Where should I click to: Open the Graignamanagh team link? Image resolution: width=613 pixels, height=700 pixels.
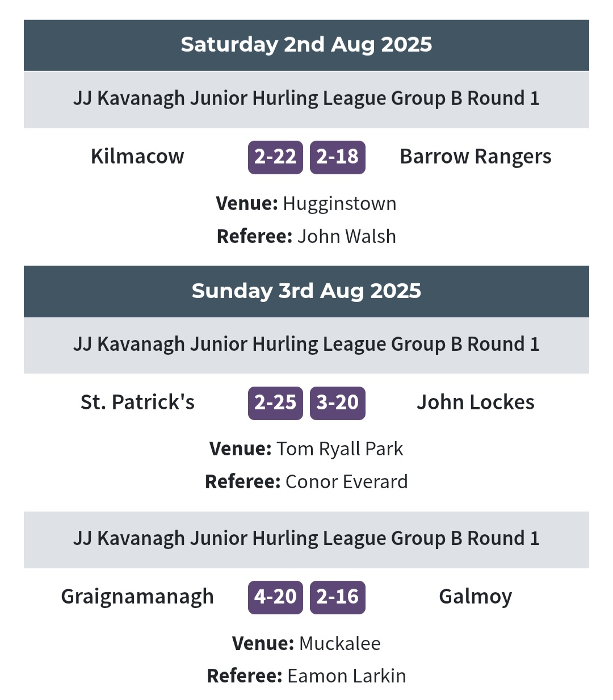(137, 597)
